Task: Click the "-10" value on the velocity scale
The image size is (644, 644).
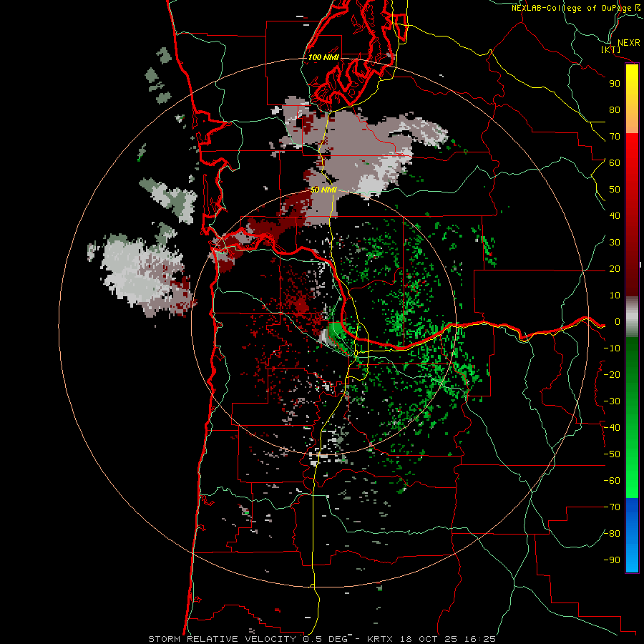Action: click(x=612, y=348)
